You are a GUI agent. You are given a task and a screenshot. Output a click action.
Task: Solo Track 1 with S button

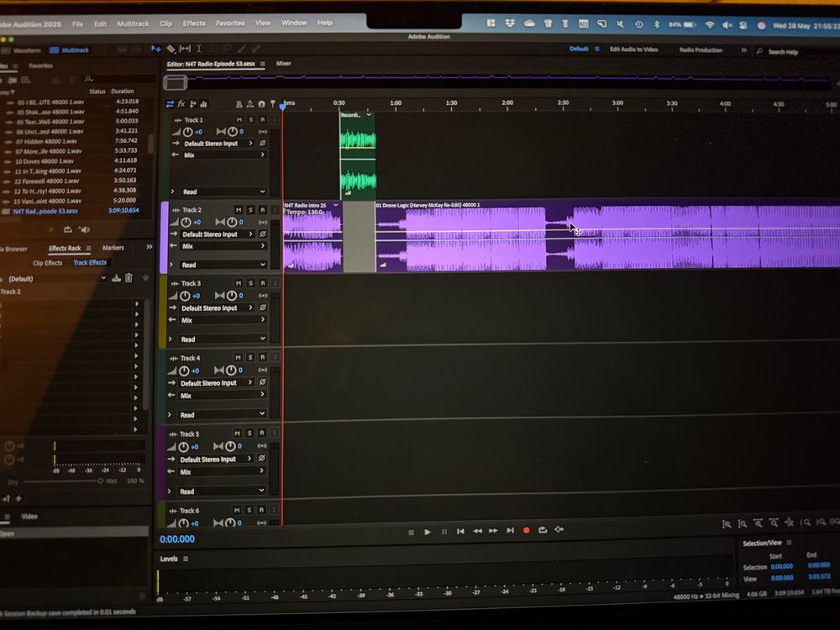(x=250, y=119)
